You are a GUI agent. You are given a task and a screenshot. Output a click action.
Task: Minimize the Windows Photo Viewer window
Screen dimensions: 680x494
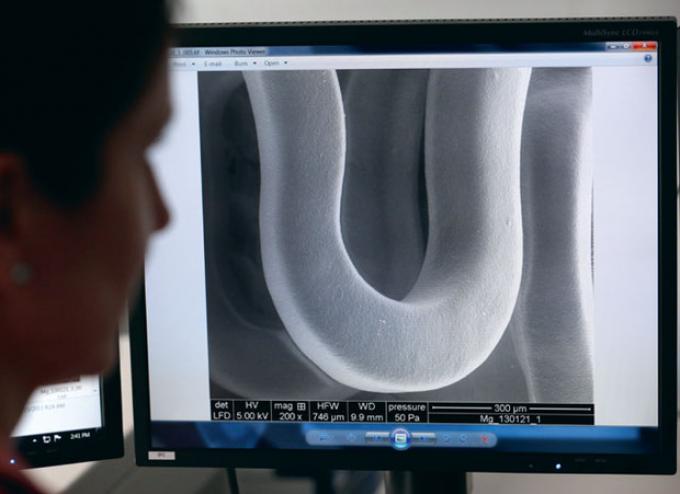613,46
